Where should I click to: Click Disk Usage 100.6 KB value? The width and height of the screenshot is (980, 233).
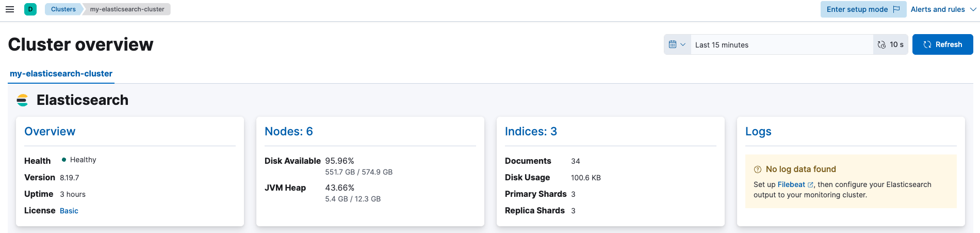(x=586, y=178)
